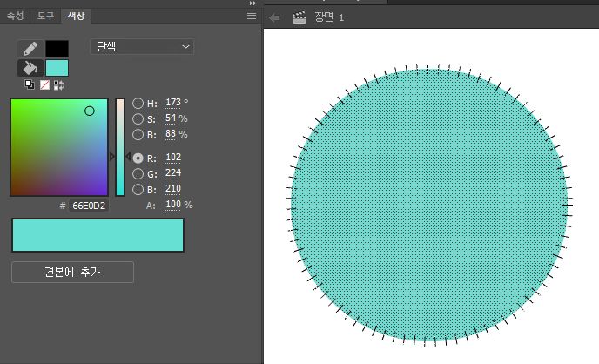The height and width of the screenshot is (364, 599).
Task: Select the S saturation radio button
Action: pyautogui.click(x=138, y=118)
